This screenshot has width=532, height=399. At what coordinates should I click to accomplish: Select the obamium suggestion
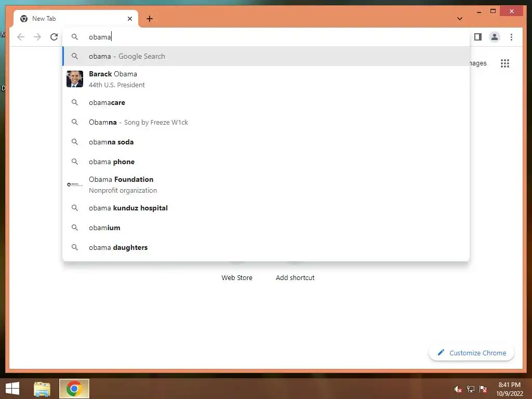267,228
